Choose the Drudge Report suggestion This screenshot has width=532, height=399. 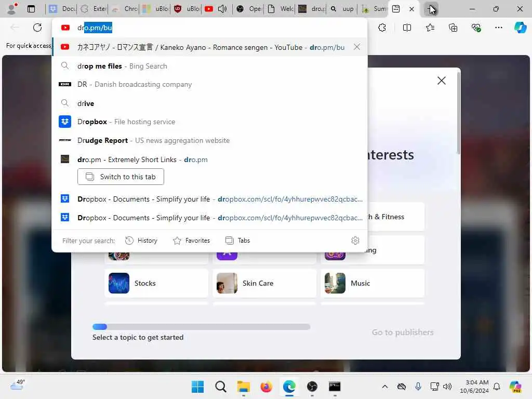click(x=210, y=140)
